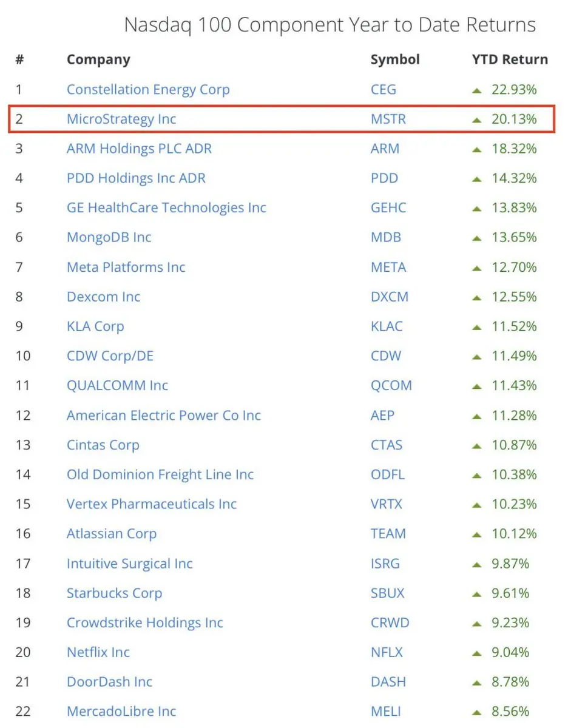Click the green triangle next to 12.70%

click(x=477, y=268)
